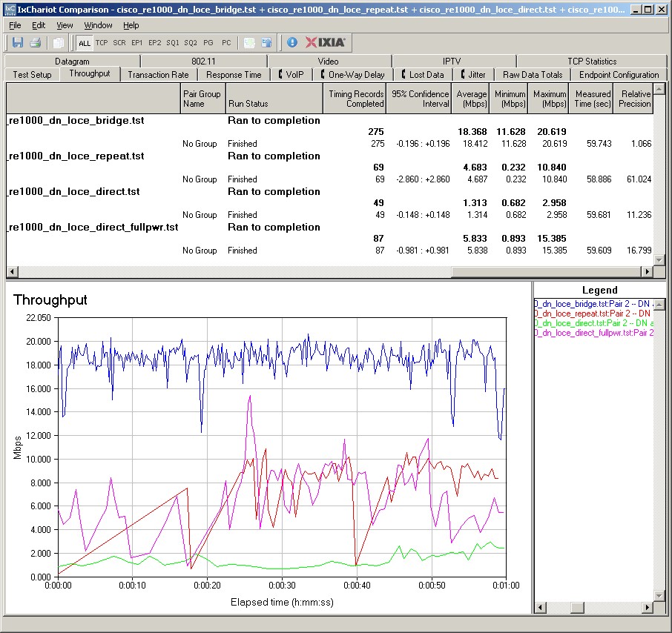Toggle the PG filter button
The image size is (672, 633).
[208, 42]
